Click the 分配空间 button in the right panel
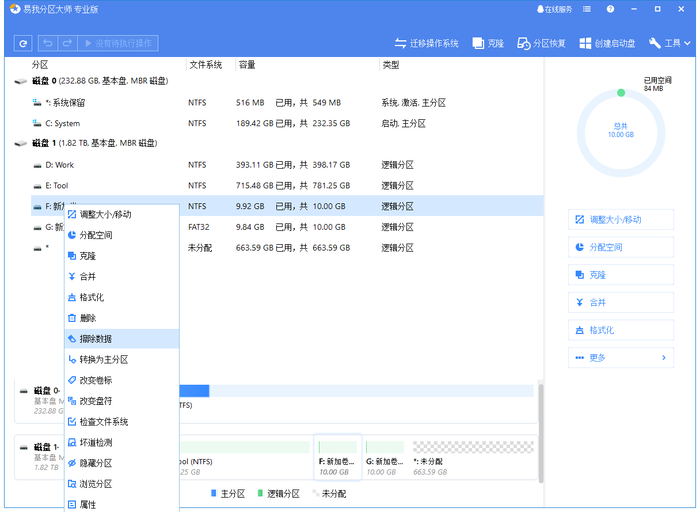 pyautogui.click(x=620, y=247)
